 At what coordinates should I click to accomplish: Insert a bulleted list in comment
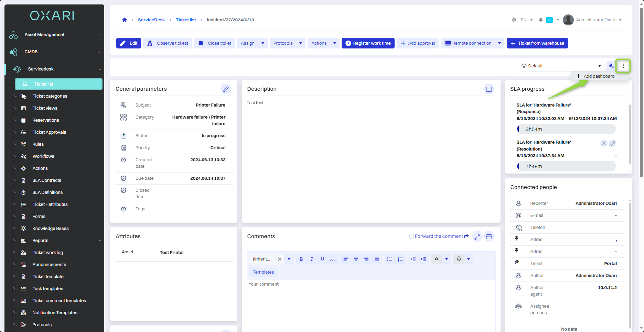(x=389, y=259)
